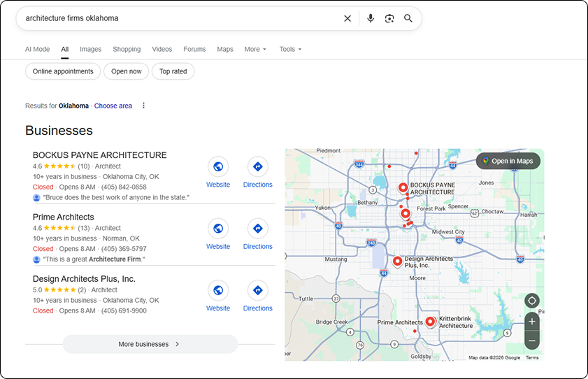The image size is (588, 379).
Task: Apply the Top rated filter chip
Action: point(173,71)
